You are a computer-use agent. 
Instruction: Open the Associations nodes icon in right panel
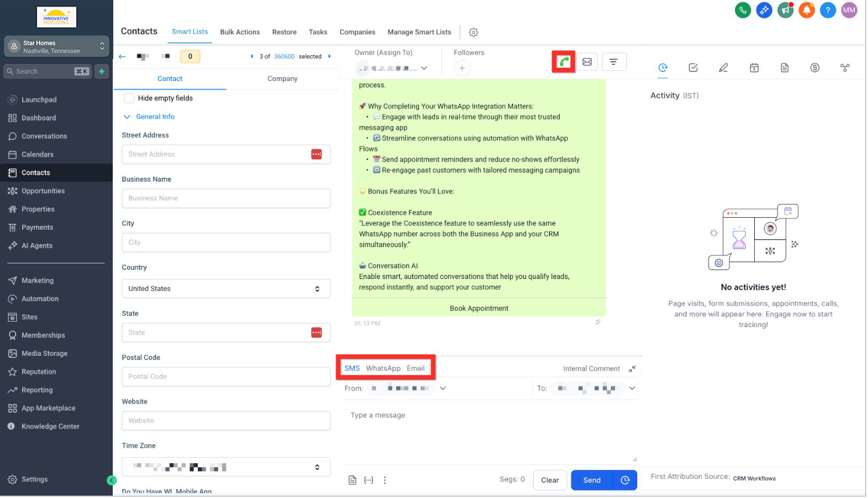click(x=845, y=68)
